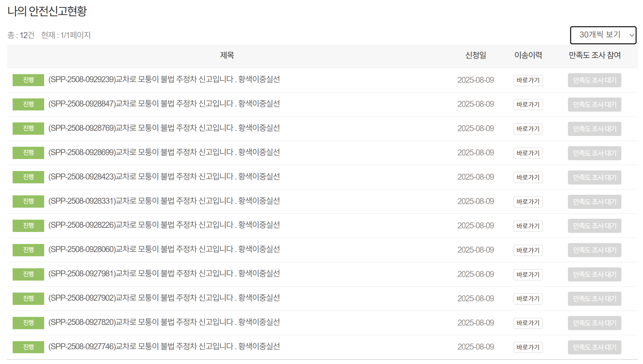Click 바로가기 on the SPP-2508-0927746 row
This screenshot has height=364, width=643.
[x=528, y=347]
